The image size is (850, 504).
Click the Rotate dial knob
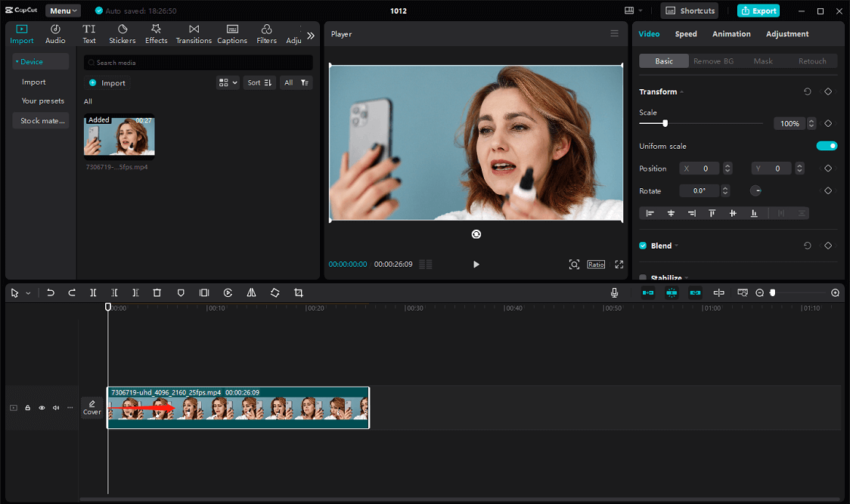click(755, 190)
